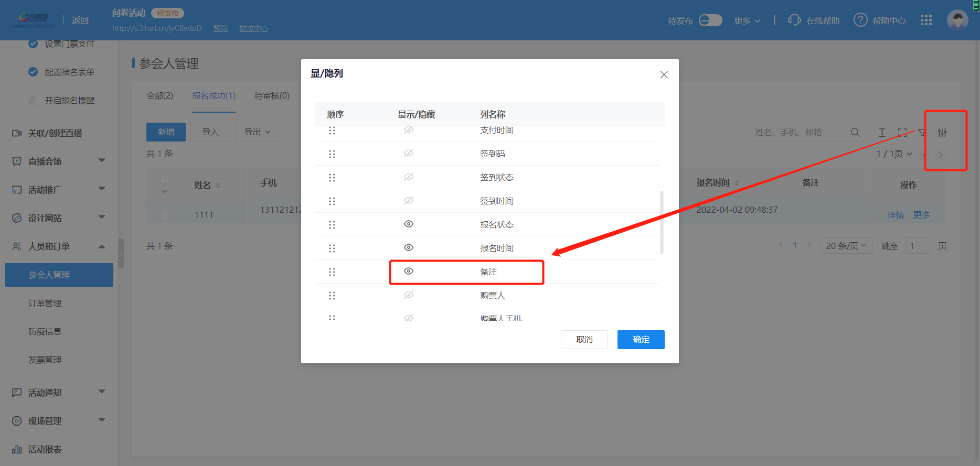Click drag handle icon for 报名时间 row

point(332,248)
